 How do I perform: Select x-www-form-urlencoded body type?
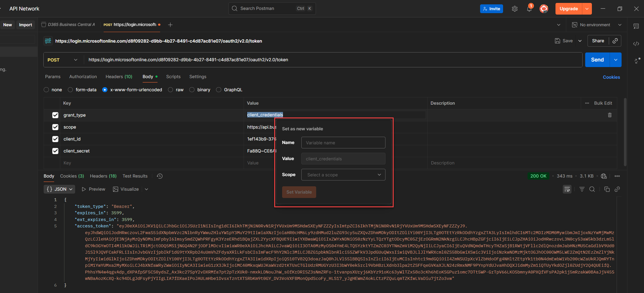pos(105,90)
